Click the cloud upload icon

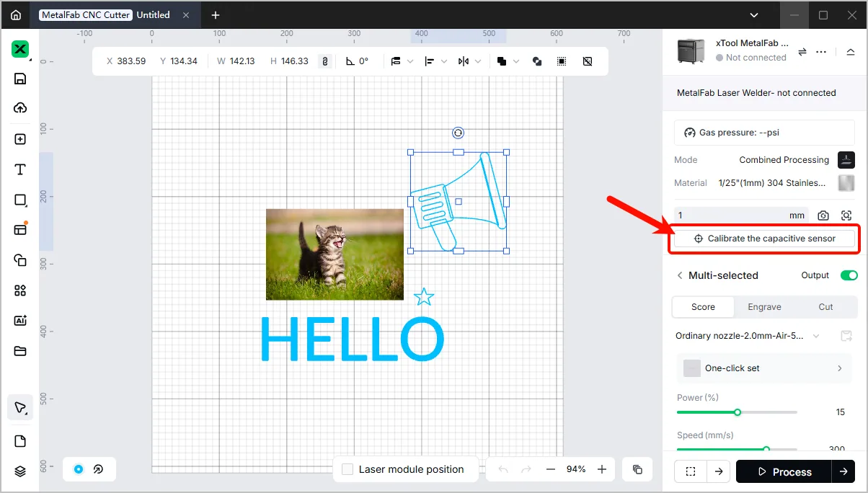click(20, 108)
